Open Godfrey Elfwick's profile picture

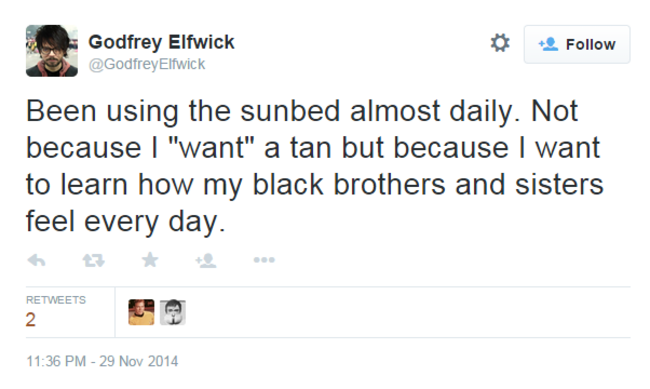52,51
